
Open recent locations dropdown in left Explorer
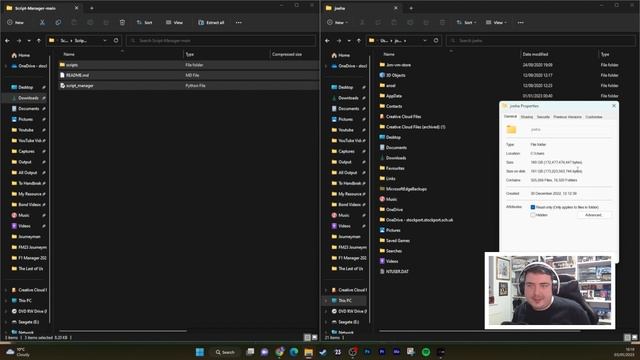pyautogui.click(x=29, y=40)
